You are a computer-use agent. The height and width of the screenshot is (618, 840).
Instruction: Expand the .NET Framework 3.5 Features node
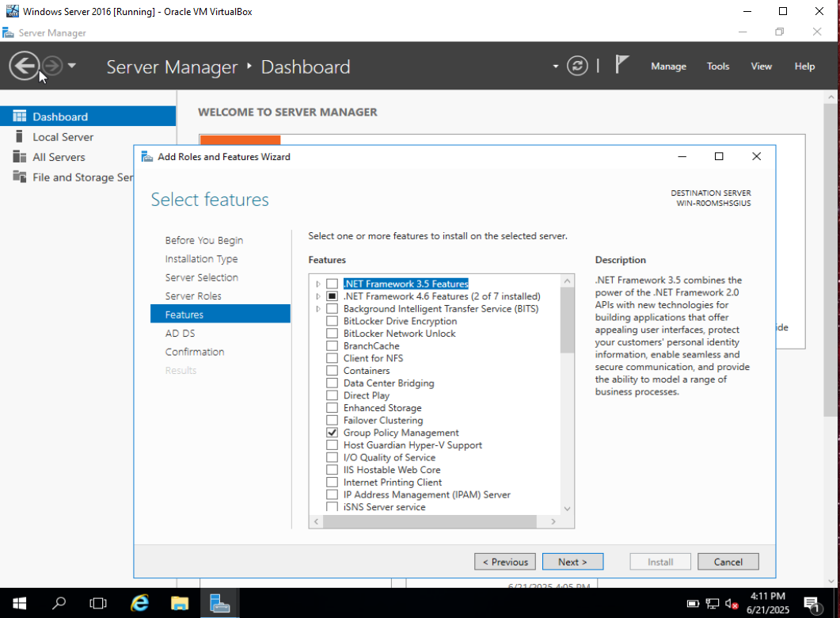point(318,284)
